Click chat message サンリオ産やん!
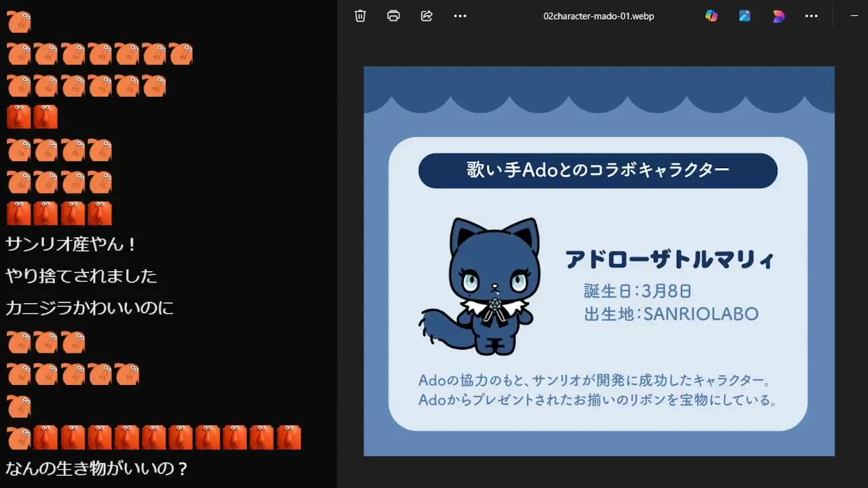Screen dimensions: 868x488 click(72, 244)
